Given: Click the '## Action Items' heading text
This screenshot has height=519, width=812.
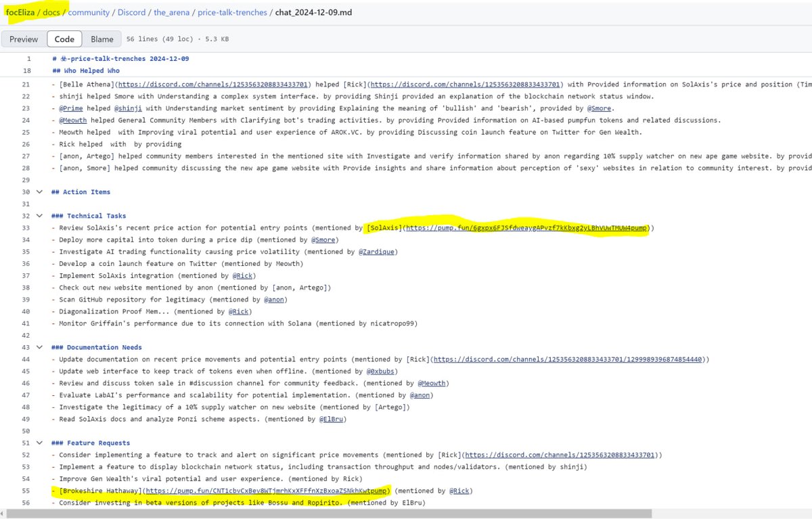Looking at the screenshot, I should click(x=81, y=192).
